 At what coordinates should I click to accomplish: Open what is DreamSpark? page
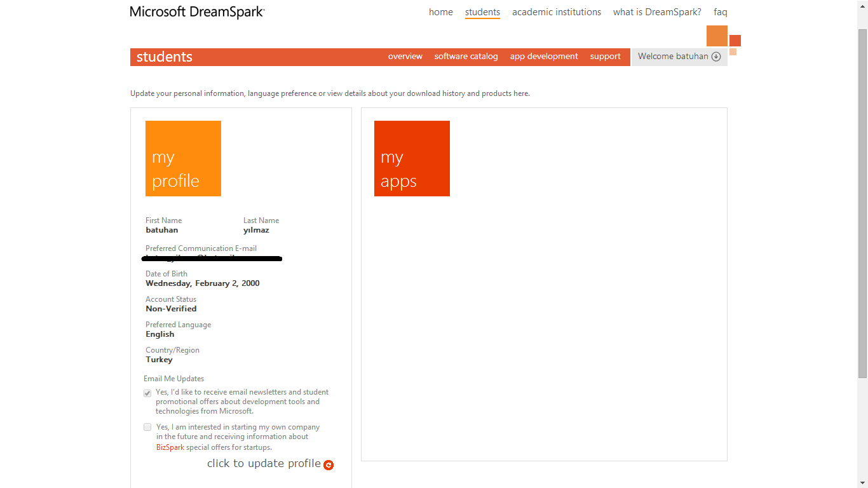[x=657, y=12]
